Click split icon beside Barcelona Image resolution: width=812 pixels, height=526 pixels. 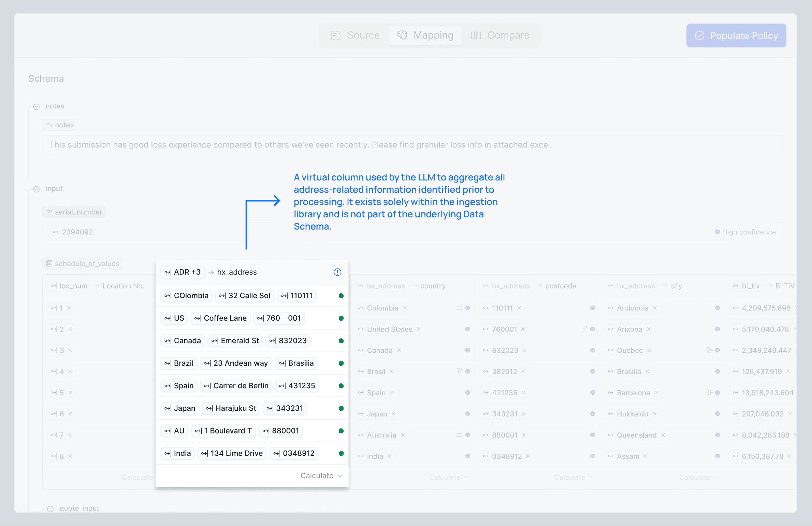coord(709,393)
